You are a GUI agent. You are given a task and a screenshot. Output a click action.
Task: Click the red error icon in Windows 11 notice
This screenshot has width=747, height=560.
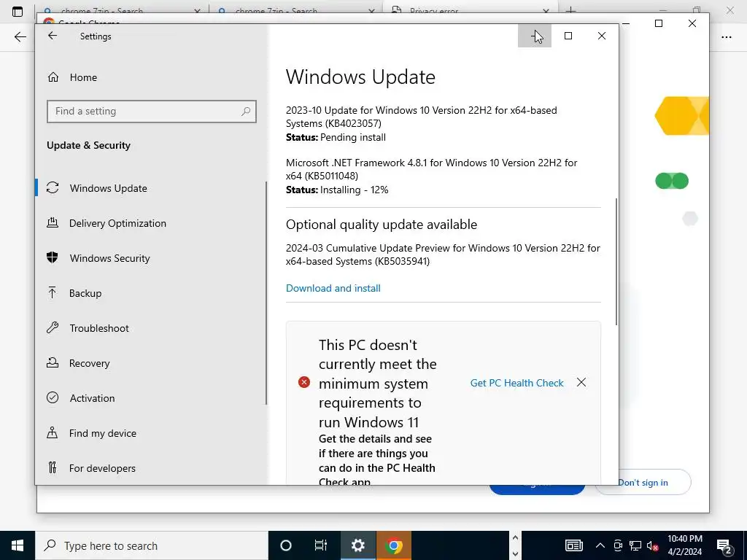304,382
